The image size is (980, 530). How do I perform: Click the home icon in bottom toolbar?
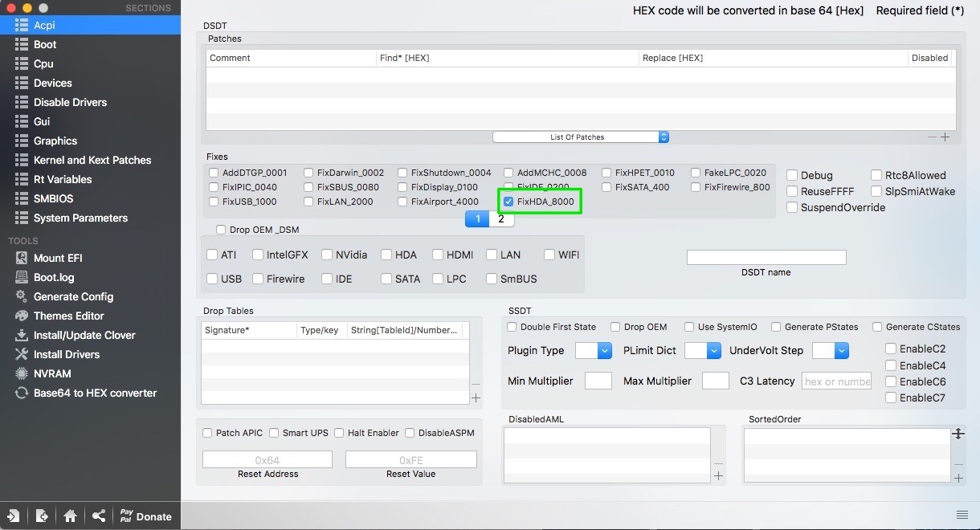(x=71, y=516)
